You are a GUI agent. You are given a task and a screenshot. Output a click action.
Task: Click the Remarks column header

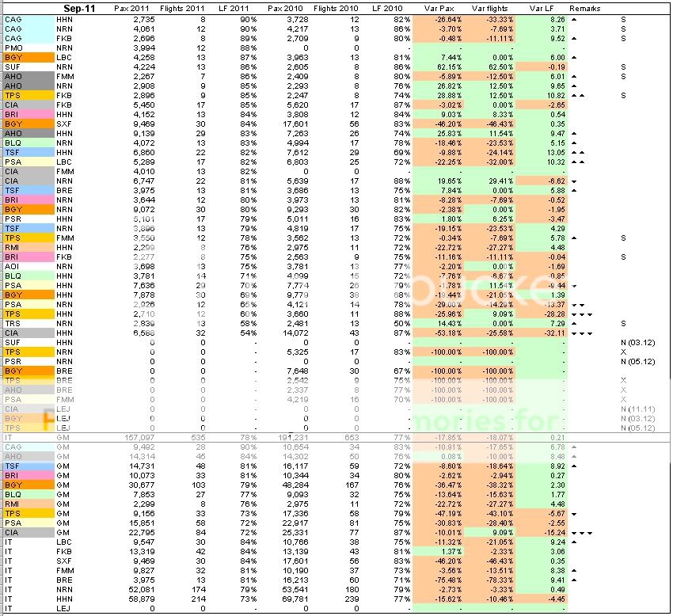(585, 8)
